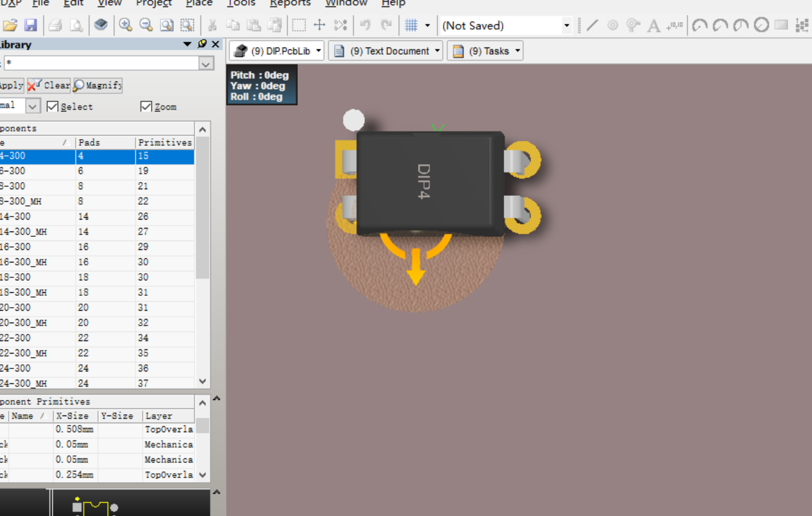Screen dimensions: 812x516
Task: Click the Zoom Area dashed-box magnifier icon
Action: (x=188, y=25)
